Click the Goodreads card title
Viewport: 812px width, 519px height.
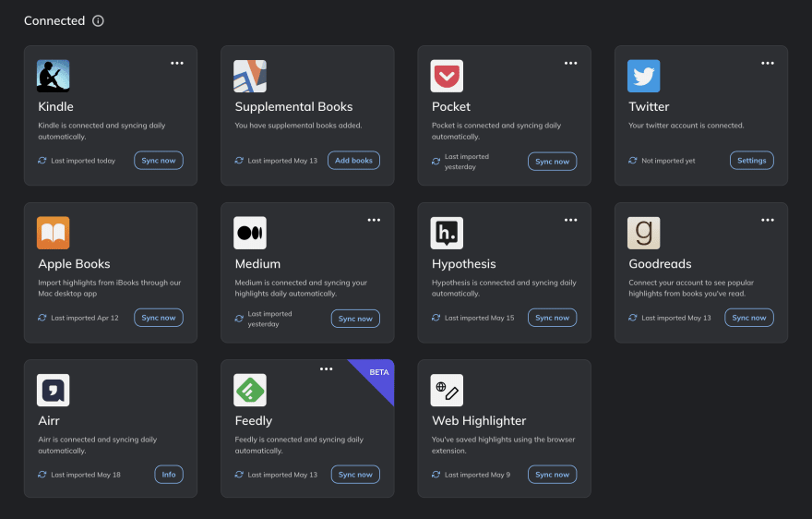tap(660, 264)
